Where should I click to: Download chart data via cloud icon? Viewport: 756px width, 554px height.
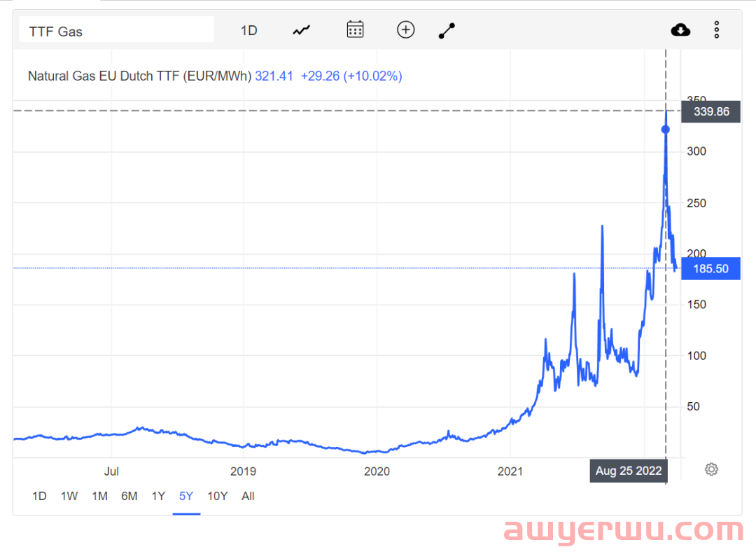pos(680,29)
